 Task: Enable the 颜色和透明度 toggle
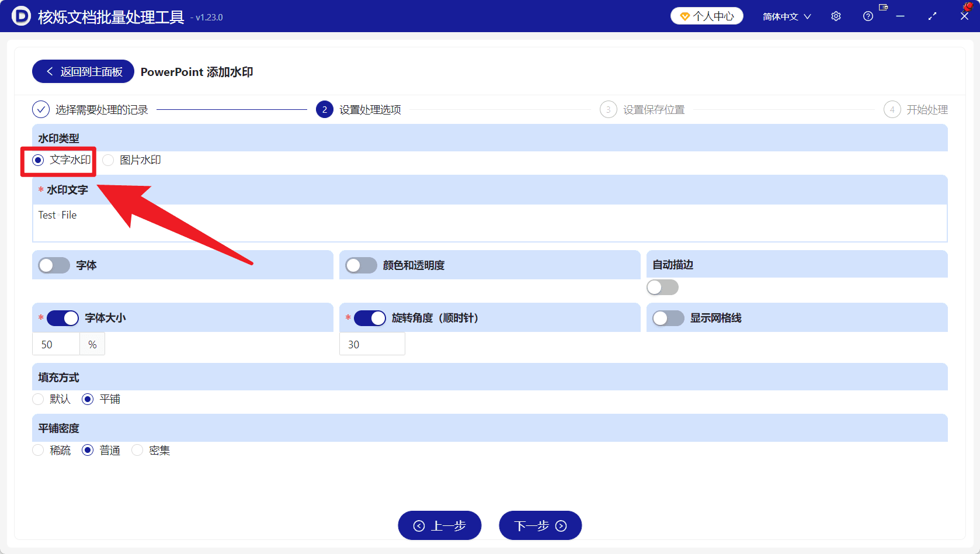pos(361,265)
